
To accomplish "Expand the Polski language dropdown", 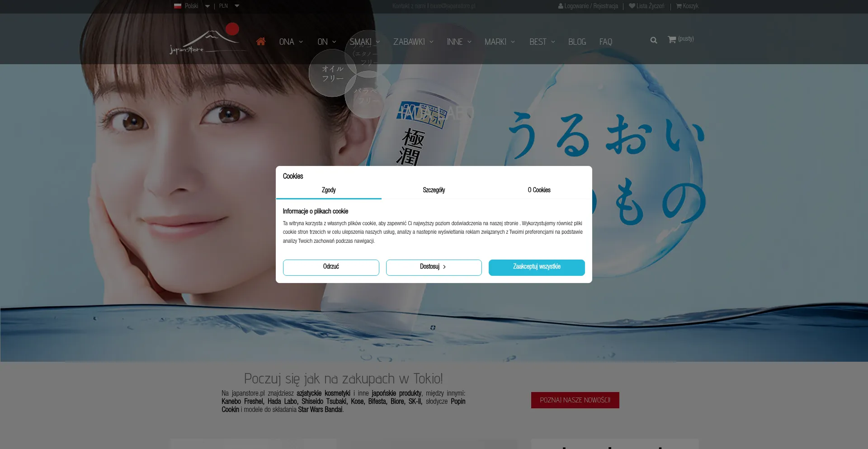I will 208,6.
